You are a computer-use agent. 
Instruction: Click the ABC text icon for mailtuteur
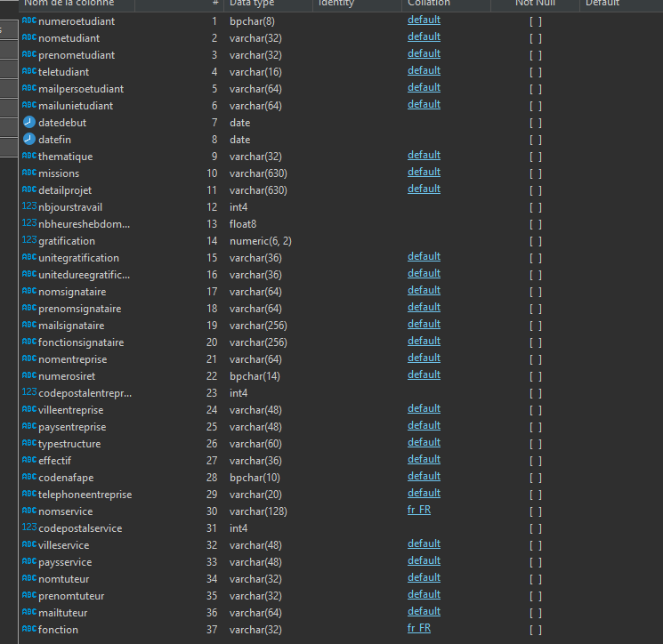tap(29, 613)
